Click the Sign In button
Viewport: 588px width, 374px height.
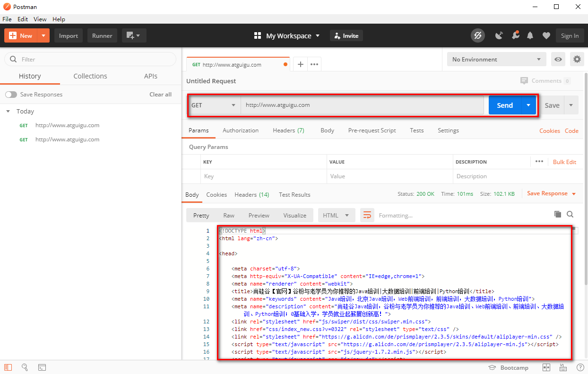(570, 35)
